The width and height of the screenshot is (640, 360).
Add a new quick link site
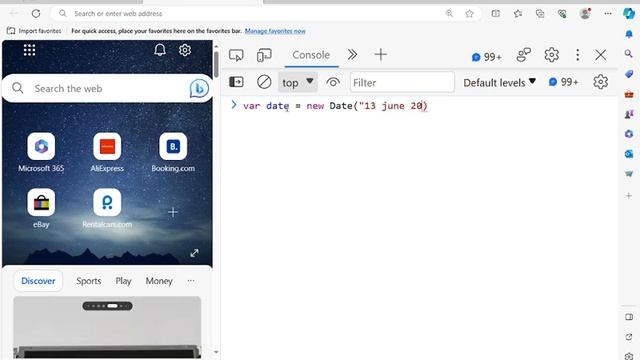pos(173,212)
